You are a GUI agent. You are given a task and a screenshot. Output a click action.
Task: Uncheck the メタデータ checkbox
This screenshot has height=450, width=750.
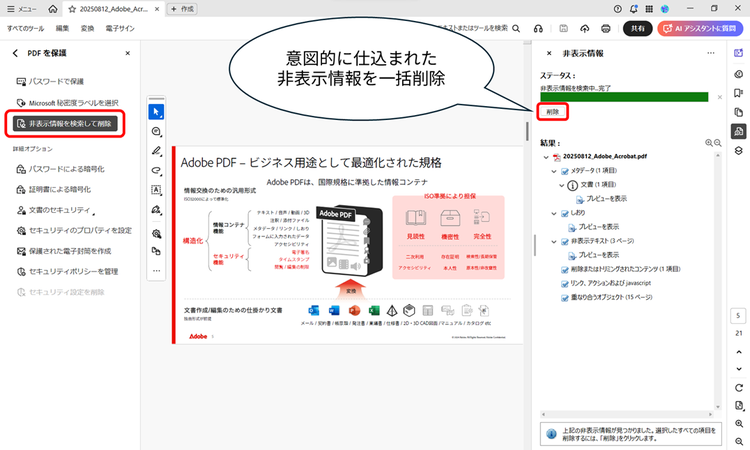(x=565, y=171)
